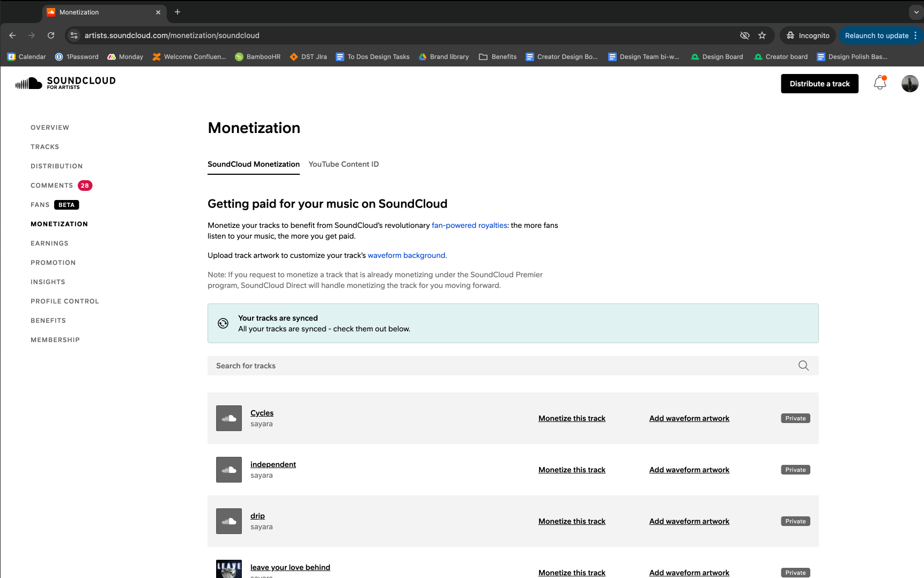
Task: Open the browser tab search chevron
Action: (915, 12)
